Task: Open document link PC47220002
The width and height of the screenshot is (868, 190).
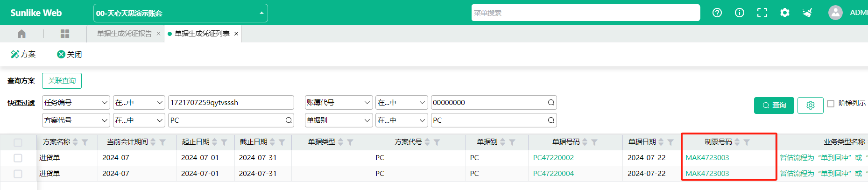Action: tap(553, 158)
